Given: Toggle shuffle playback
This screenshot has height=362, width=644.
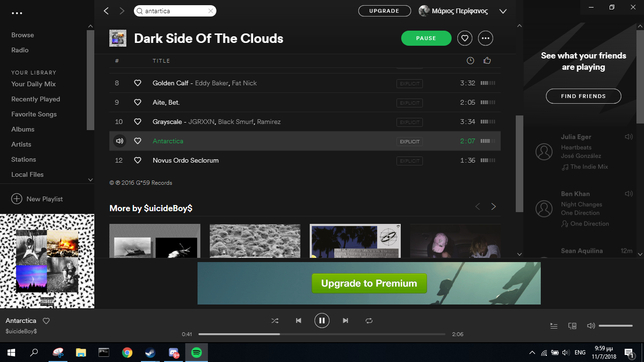Looking at the screenshot, I should [x=275, y=321].
